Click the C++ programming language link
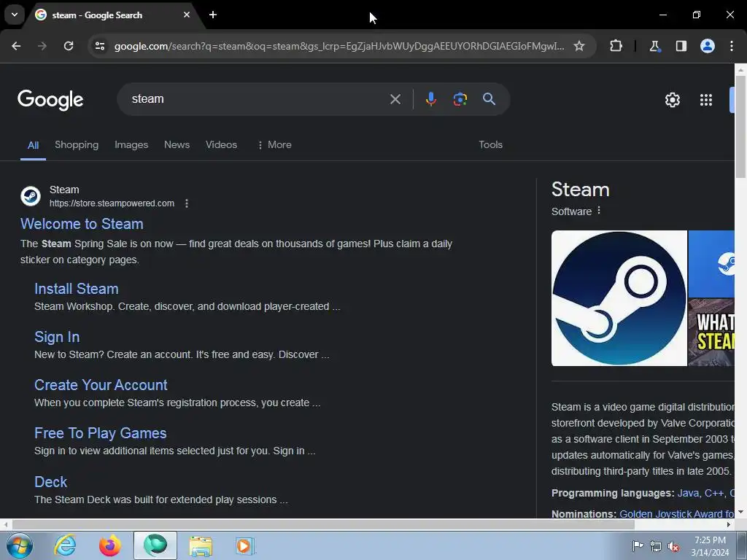 click(x=713, y=494)
